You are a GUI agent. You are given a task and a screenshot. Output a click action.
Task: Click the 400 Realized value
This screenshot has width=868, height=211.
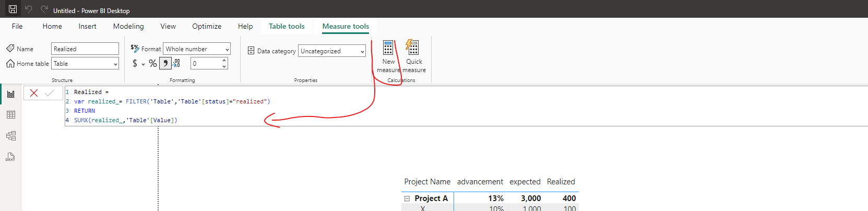[x=569, y=198]
